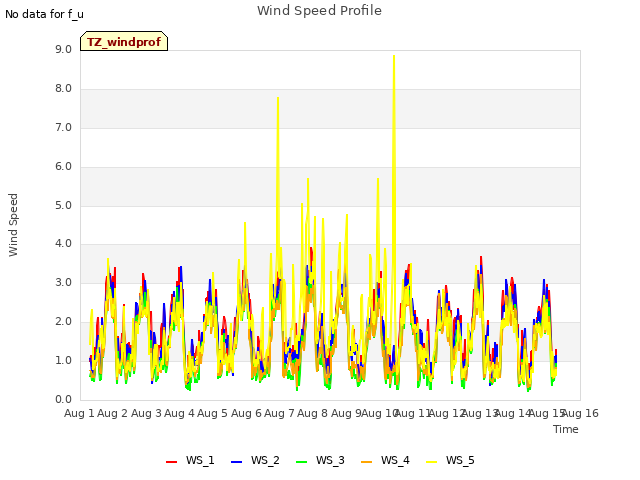Click the TZ_windprof label box

pos(124,41)
